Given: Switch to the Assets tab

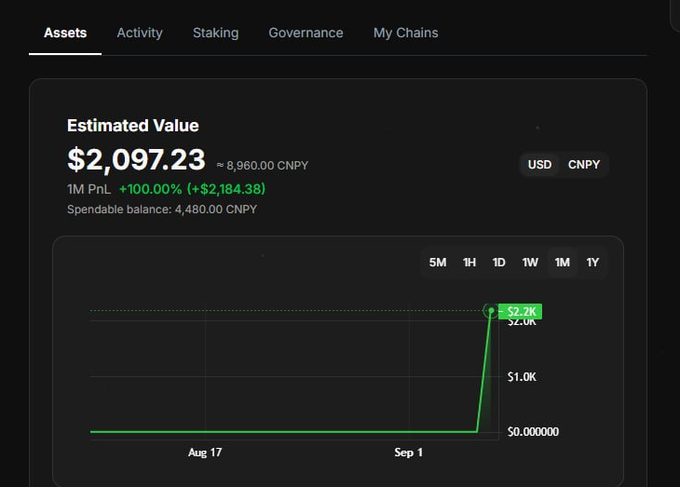Looking at the screenshot, I should 65,33.
